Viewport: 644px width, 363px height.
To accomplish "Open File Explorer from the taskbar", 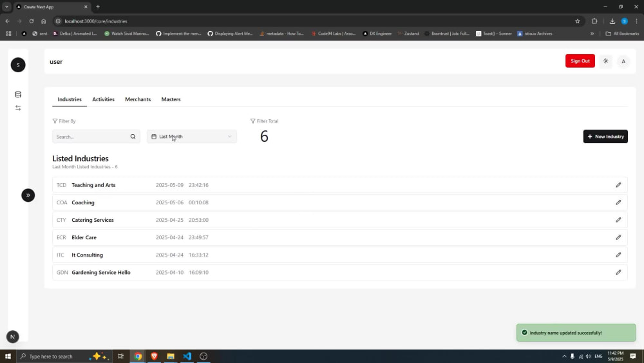I will tap(171, 356).
